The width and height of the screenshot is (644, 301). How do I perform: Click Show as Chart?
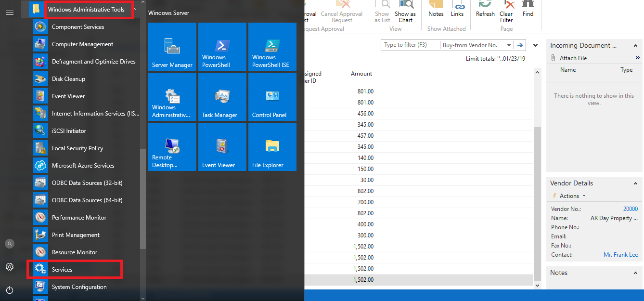405,12
